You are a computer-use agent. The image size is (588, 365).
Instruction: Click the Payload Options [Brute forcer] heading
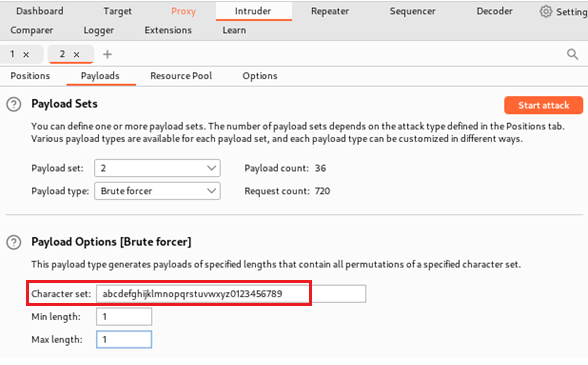pyautogui.click(x=111, y=242)
